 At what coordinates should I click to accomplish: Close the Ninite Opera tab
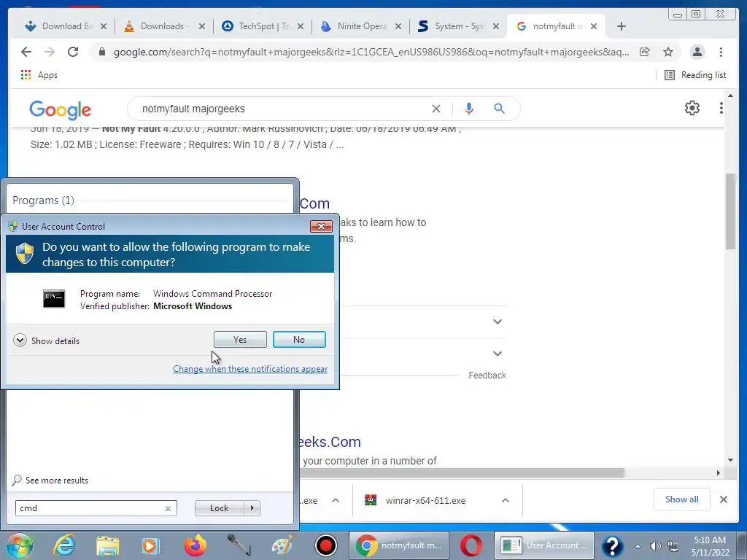click(x=398, y=26)
